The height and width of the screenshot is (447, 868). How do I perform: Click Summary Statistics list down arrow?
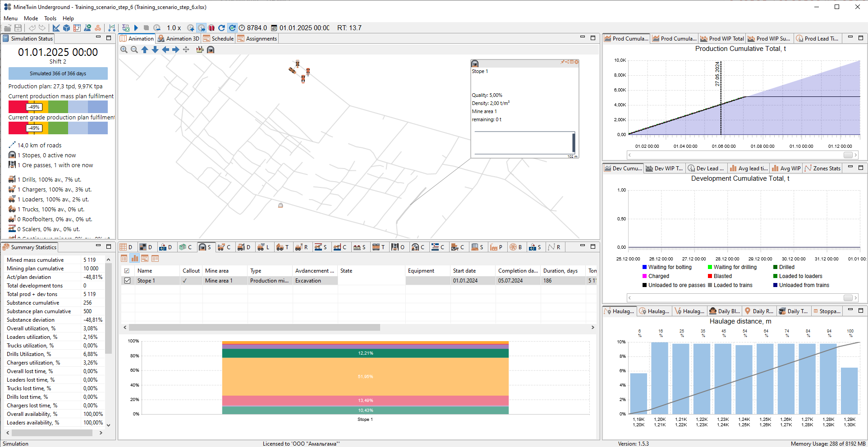(108, 425)
